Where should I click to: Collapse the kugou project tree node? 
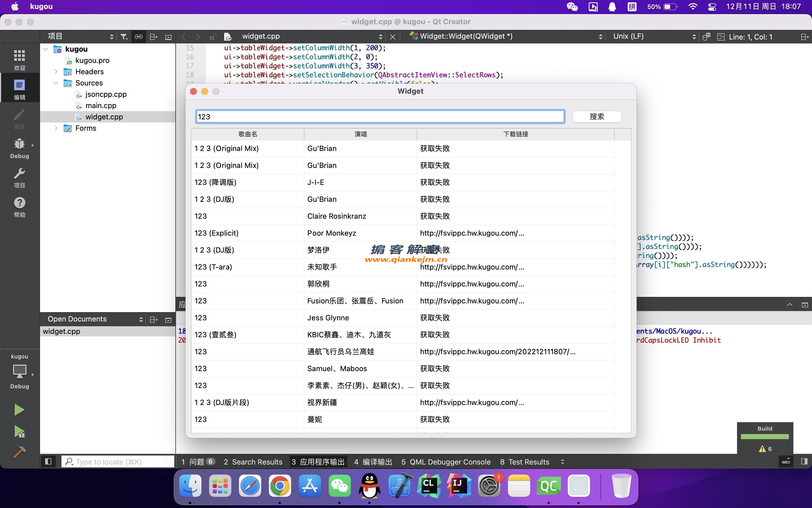point(46,49)
